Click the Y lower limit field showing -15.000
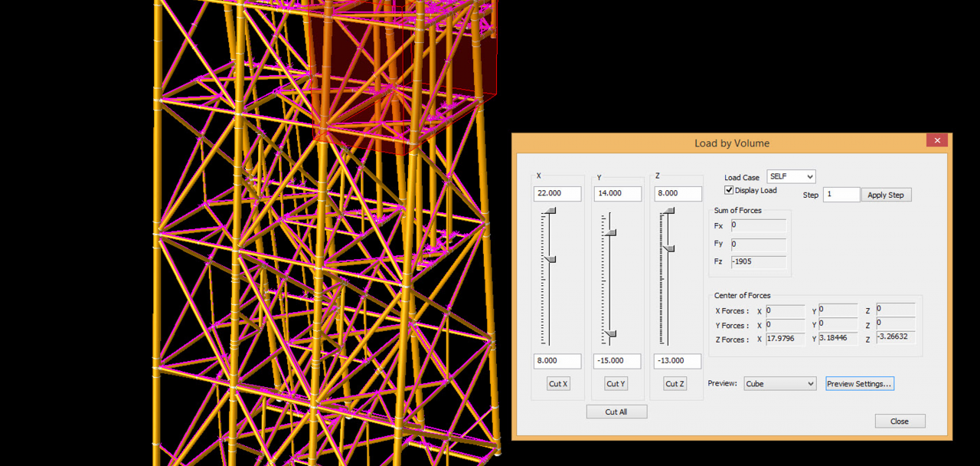 [x=617, y=360]
